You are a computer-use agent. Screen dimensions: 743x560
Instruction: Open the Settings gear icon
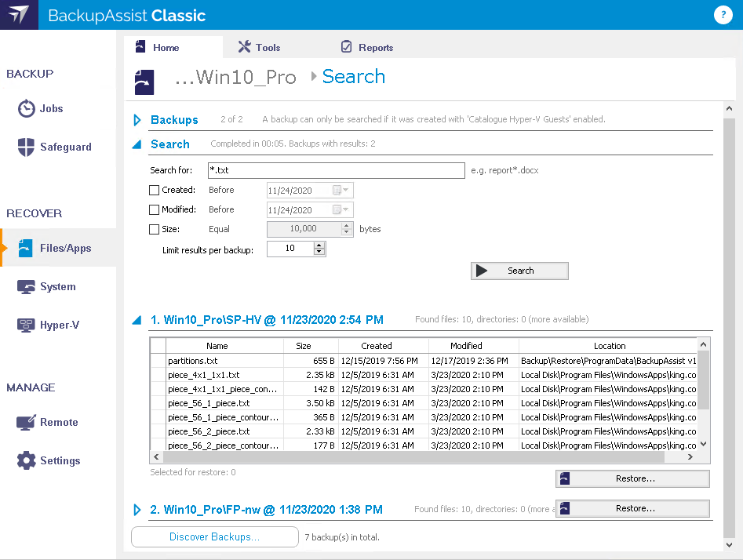point(27,461)
